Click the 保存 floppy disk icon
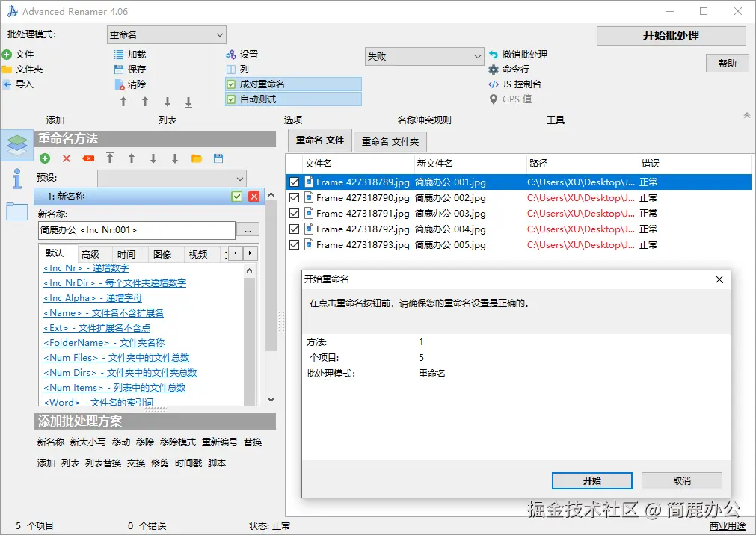 point(119,69)
